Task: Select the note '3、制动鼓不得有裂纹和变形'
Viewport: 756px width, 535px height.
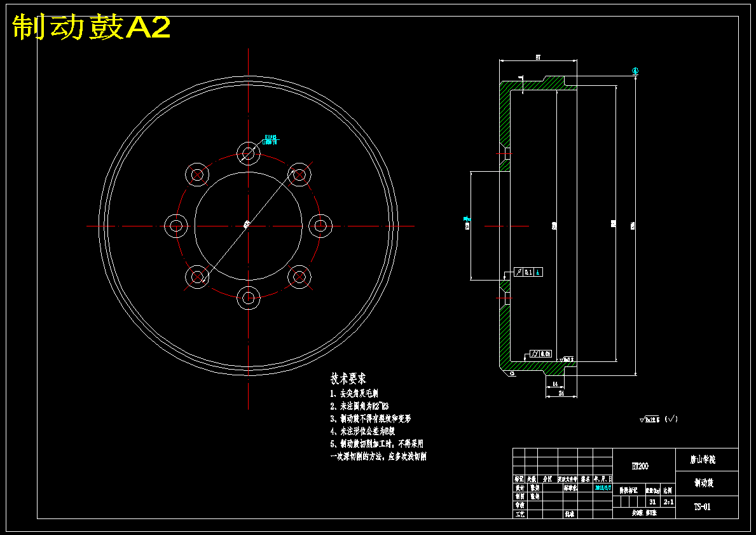Action: 370,419
